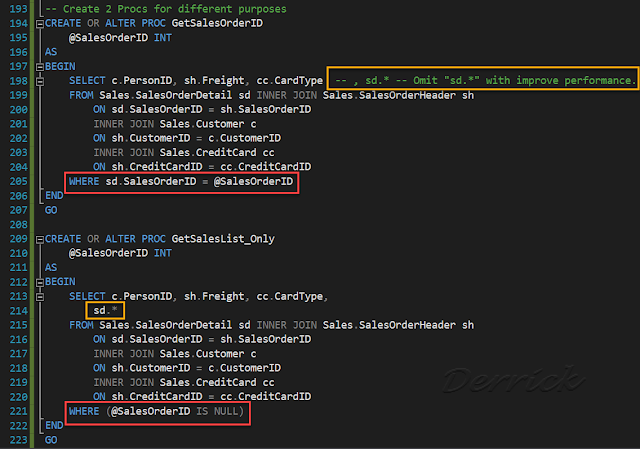
Task: Click 'cc.CardType,' on line 213
Action: [292, 296]
